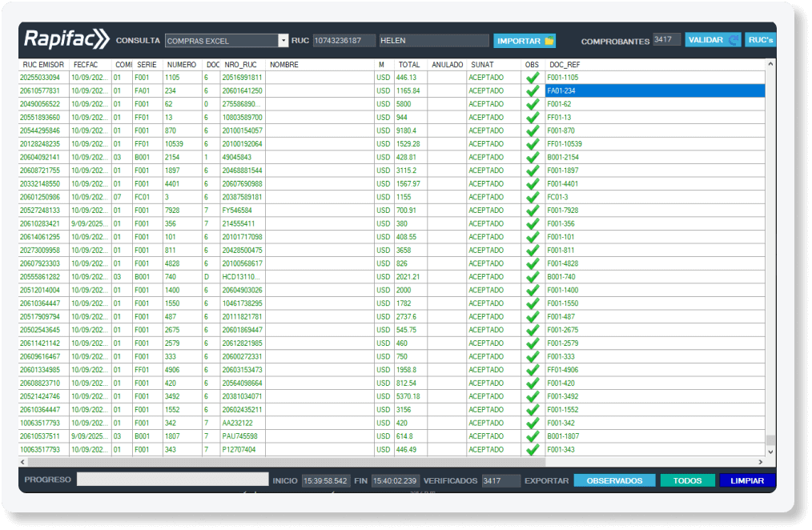Select the highlighted FA01-234 DOC_REF cell
The image size is (812, 530).
[x=654, y=91]
